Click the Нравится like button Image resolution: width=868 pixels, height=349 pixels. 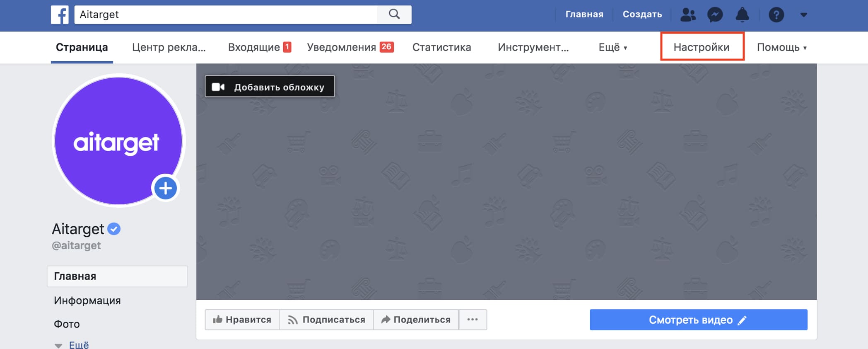[x=242, y=320]
